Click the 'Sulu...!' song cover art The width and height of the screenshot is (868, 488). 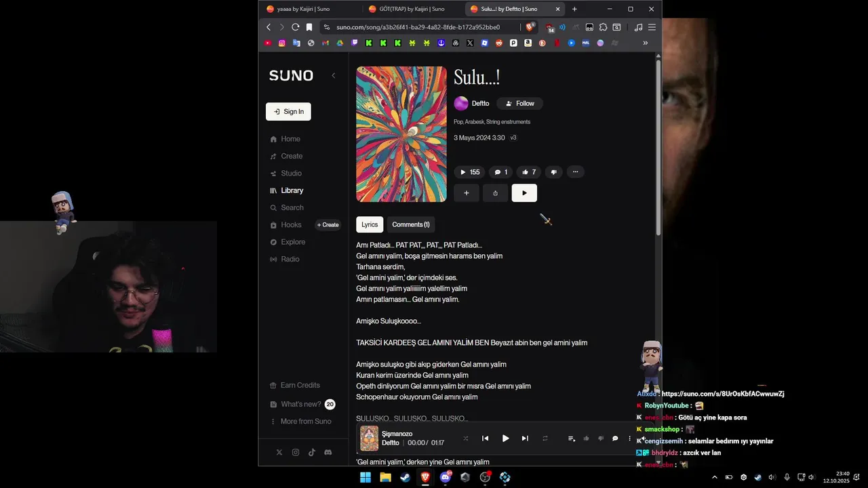[x=401, y=134]
